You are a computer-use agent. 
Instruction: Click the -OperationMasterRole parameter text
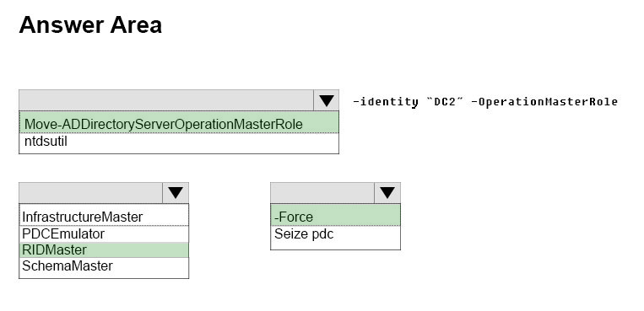pos(544,102)
